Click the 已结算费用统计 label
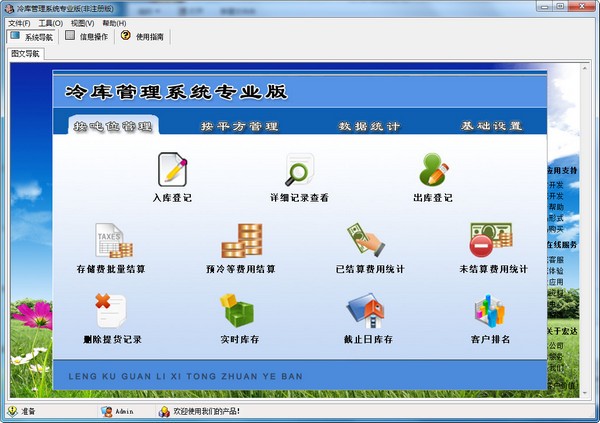 click(x=370, y=269)
